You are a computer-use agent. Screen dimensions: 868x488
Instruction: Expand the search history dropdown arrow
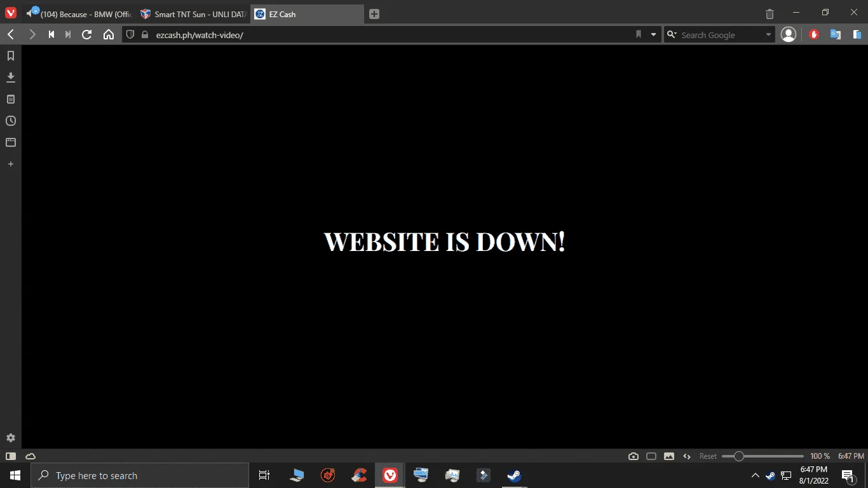coord(768,35)
